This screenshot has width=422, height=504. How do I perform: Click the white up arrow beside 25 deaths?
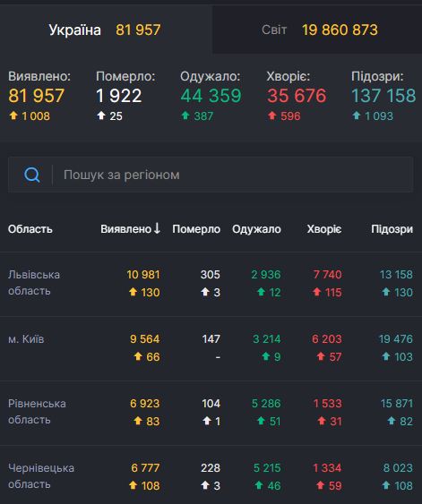pos(101,115)
